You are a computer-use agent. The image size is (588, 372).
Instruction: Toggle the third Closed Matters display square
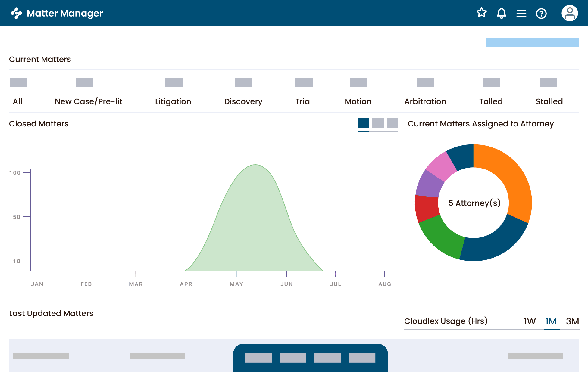pos(393,123)
